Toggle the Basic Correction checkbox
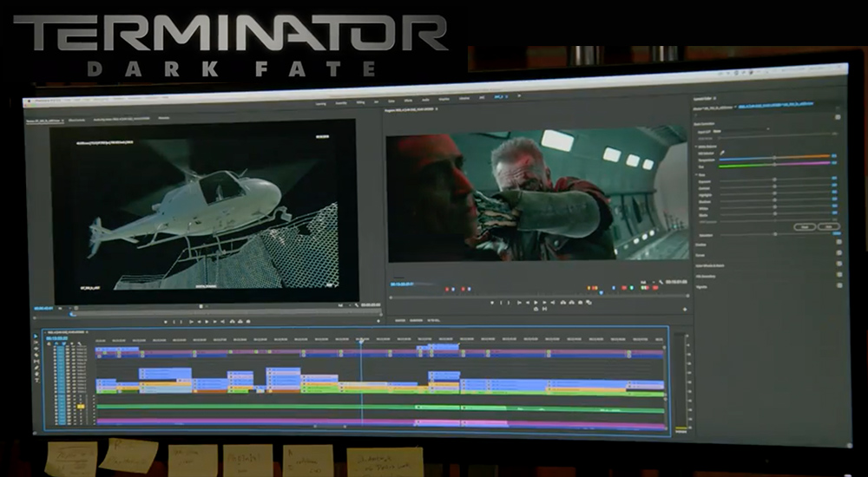The width and height of the screenshot is (868, 477). [838, 117]
